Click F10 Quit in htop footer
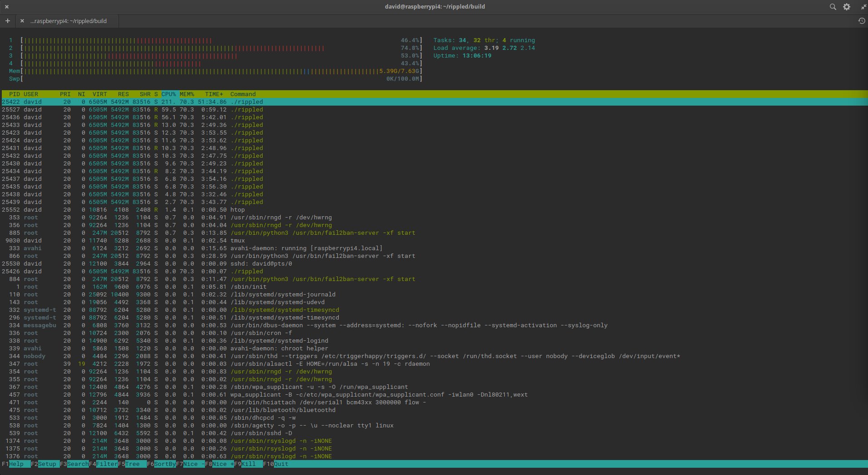The width and height of the screenshot is (868, 475). coord(276,464)
